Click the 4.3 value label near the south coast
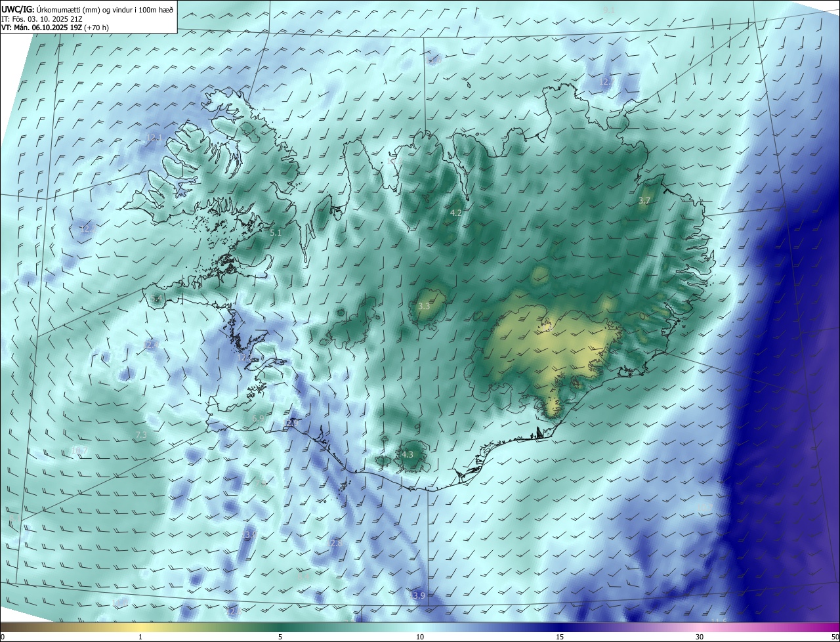The width and height of the screenshot is (840, 642). pyautogui.click(x=407, y=454)
